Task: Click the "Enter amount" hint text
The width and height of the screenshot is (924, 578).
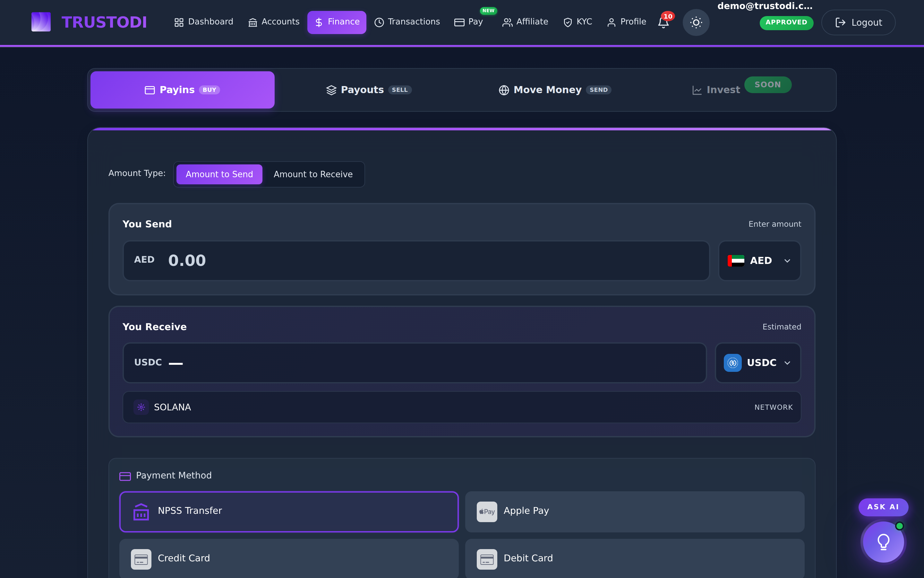Action: click(775, 224)
